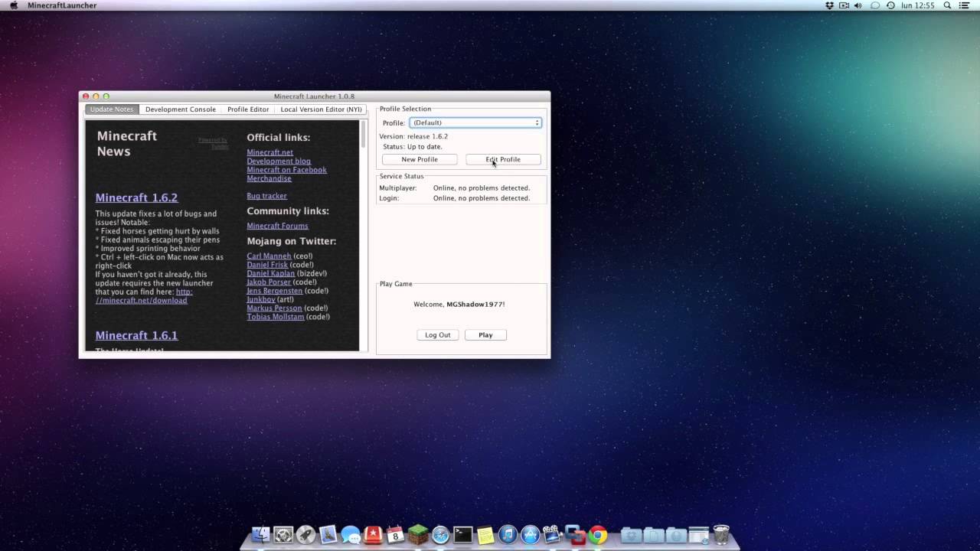Viewport: 980px width, 551px height.
Task: Open Spotlight search magnifier
Action: tap(947, 5)
